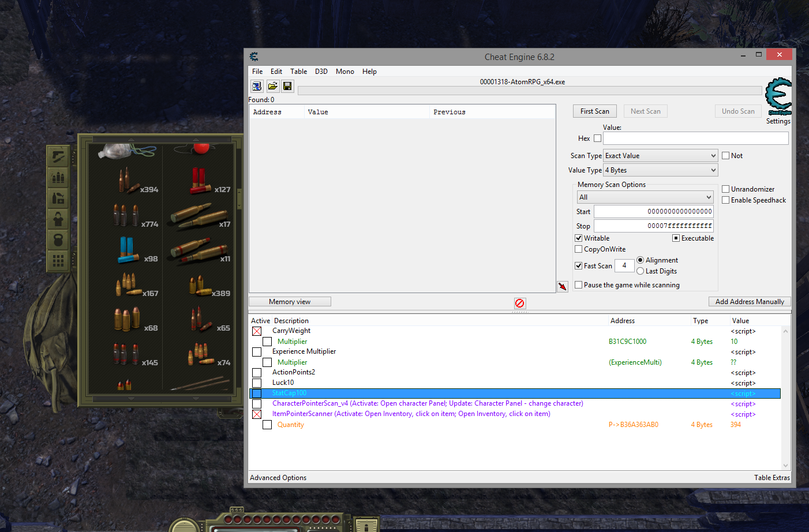Screen dimensions: 809x532
Task: Open the Edit menu
Action: point(276,72)
